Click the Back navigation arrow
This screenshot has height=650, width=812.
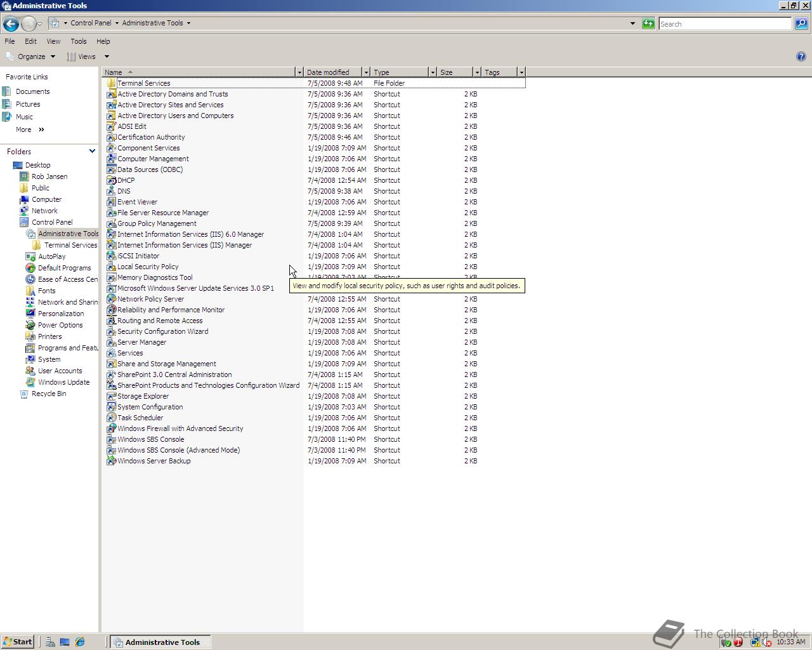click(10, 24)
